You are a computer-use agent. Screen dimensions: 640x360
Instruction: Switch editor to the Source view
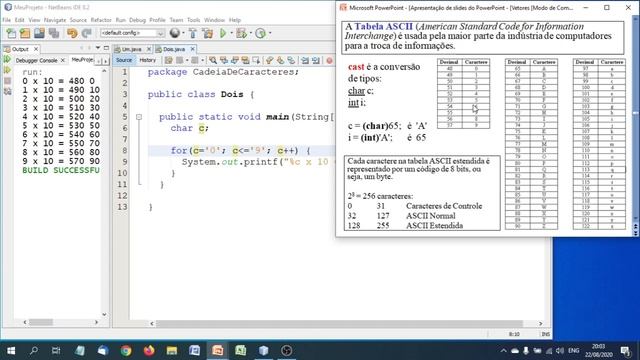[124, 60]
